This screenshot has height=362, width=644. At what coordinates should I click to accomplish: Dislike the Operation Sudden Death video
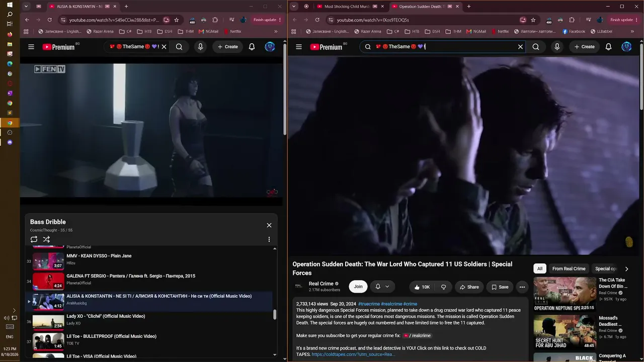(x=443, y=287)
